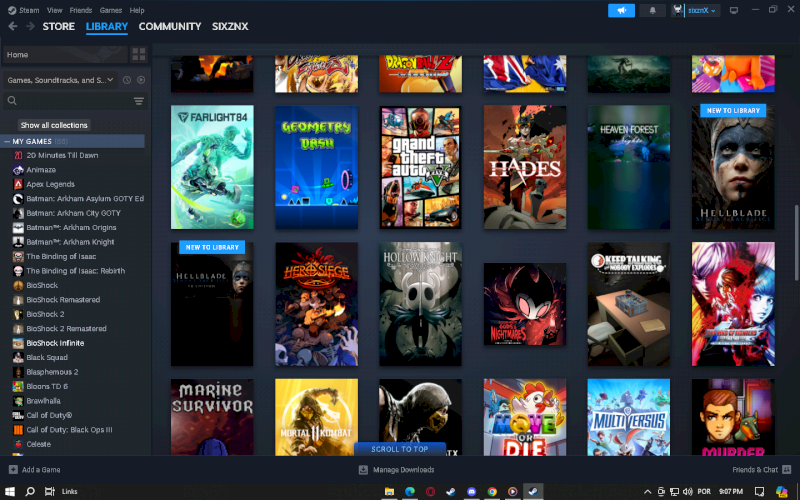
Task: Open Friends & Chat icon
Action: (786, 469)
